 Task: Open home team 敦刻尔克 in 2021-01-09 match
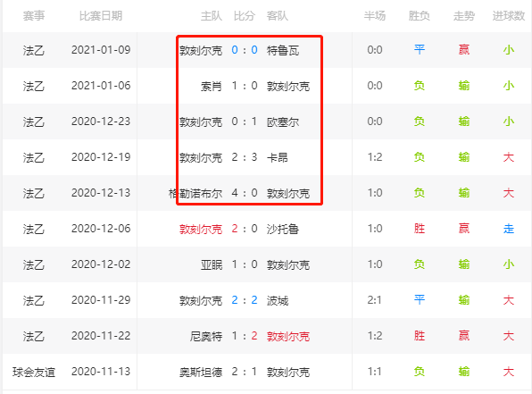click(201, 51)
